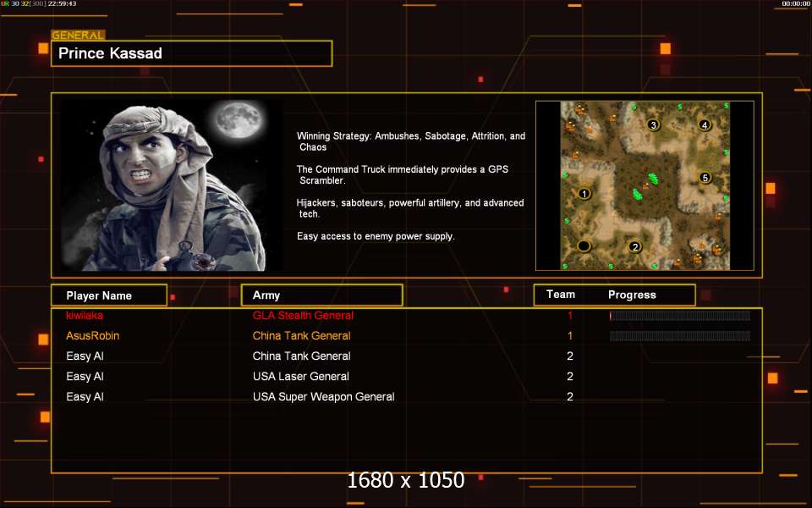Click the USA Super Weapon General entry
The height and width of the screenshot is (508, 812).
coord(324,396)
